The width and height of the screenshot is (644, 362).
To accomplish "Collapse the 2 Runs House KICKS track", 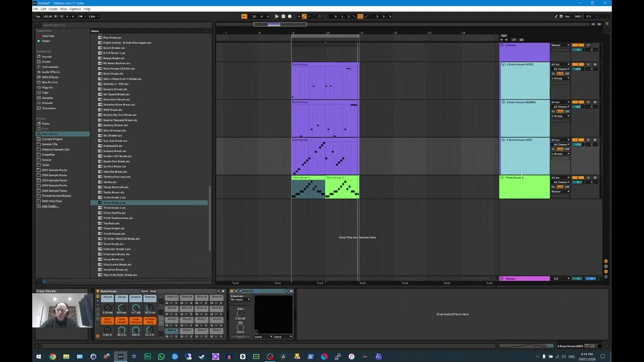I will [x=503, y=64].
